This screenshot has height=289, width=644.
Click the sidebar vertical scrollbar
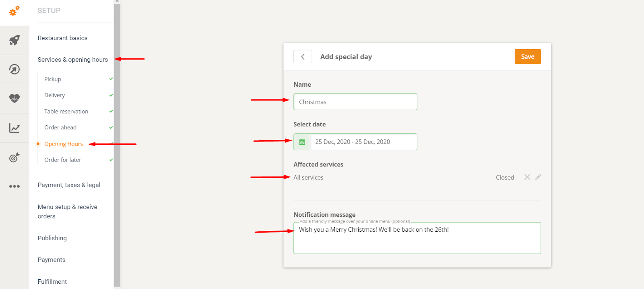click(x=117, y=144)
